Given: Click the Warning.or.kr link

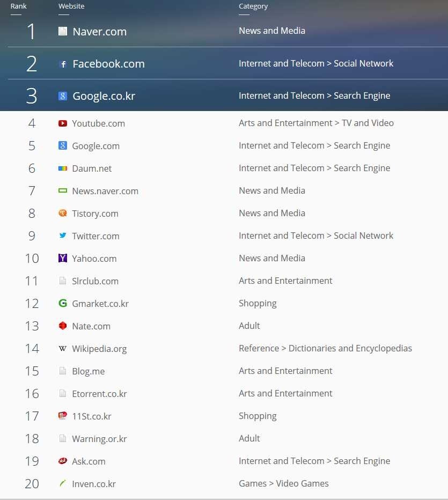Looking at the screenshot, I should [99, 439].
